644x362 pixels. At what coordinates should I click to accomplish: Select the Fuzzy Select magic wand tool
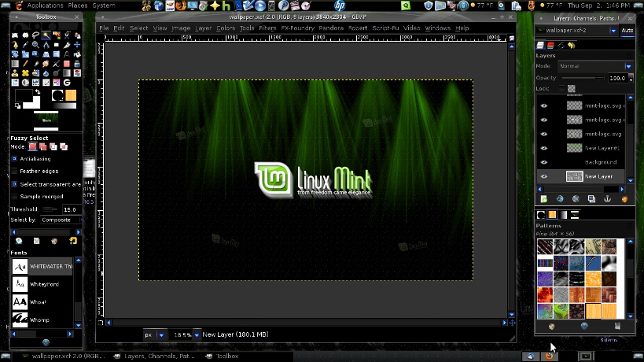46,35
